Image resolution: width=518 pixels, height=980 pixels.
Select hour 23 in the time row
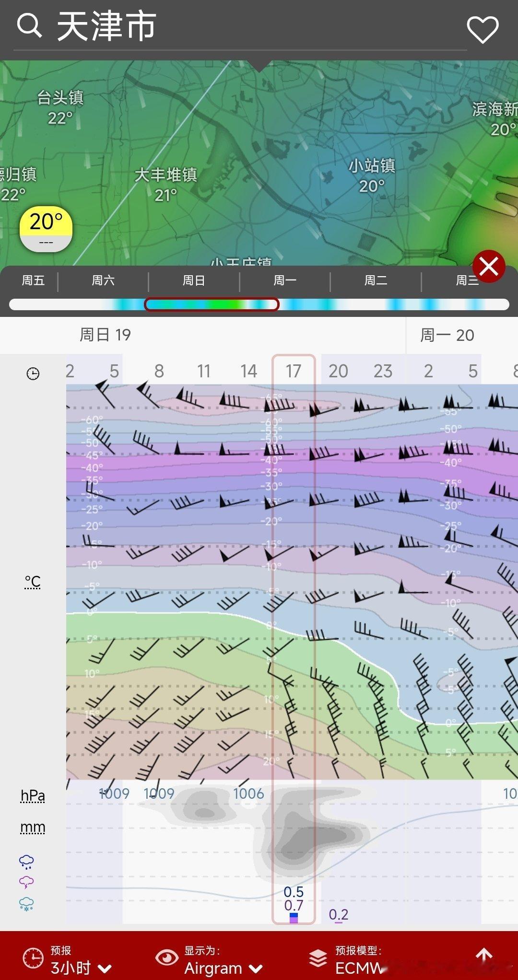point(383,371)
